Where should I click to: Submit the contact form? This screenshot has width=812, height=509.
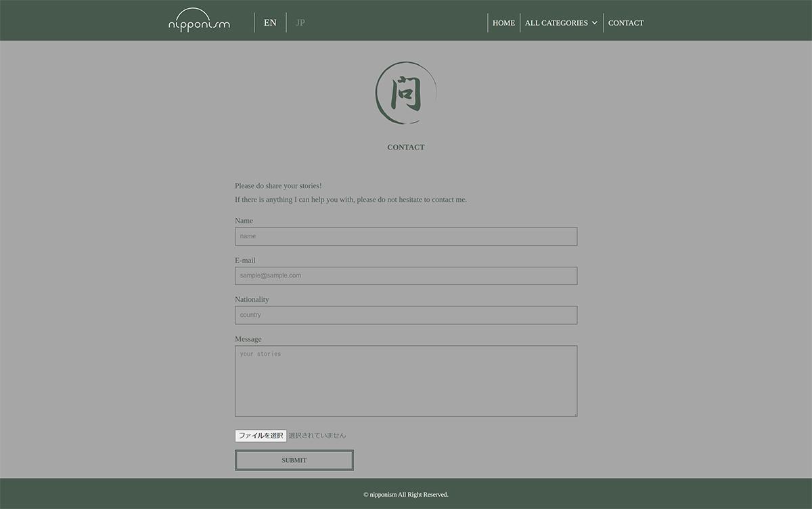(294, 460)
